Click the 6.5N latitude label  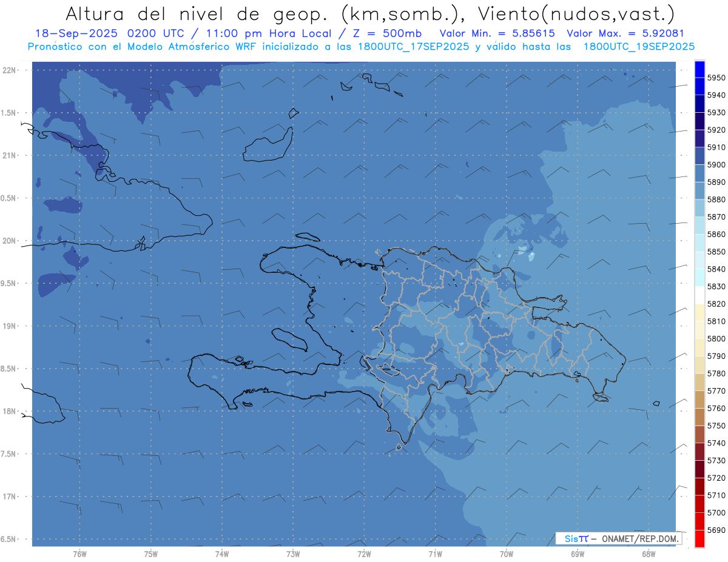(x=8, y=539)
